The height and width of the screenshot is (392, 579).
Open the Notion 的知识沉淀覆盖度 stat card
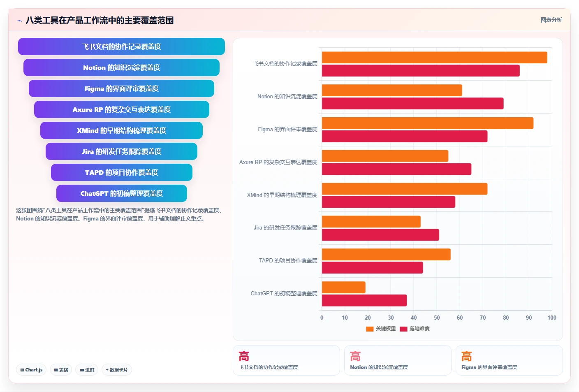(398, 360)
